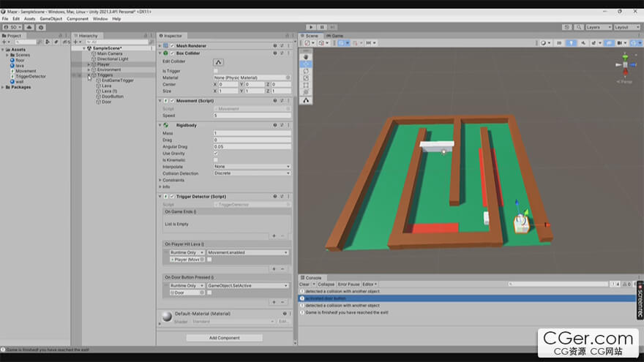Viewport: 644px width, 362px height.
Task: Open the Interpolate dropdown
Action: [252, 167]
